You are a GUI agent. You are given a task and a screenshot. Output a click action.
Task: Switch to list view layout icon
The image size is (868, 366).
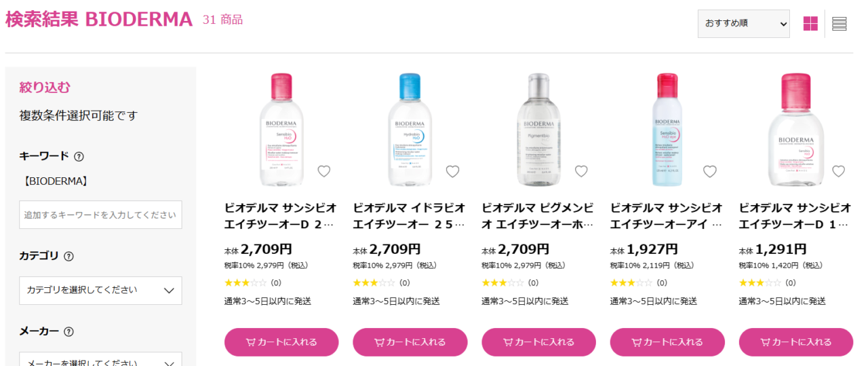[x=840, y=24]
